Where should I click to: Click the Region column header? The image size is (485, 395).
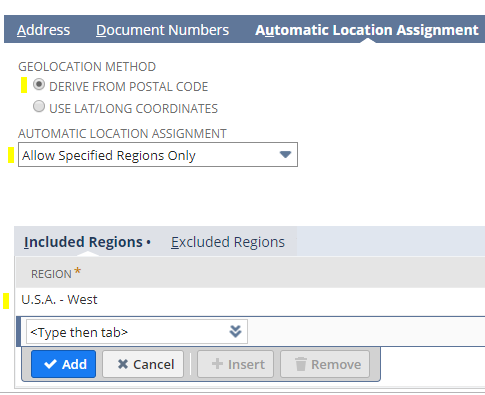[51, 274]
